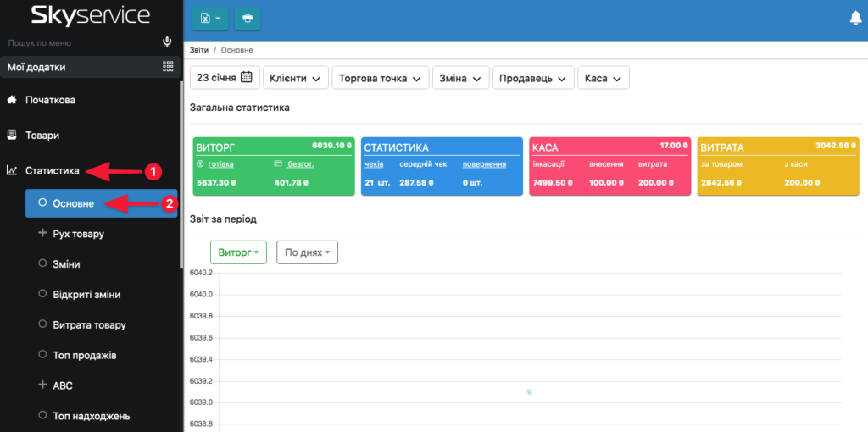Open the Excel export dropdown button
The image size is (868, 432).
coord(210,18)
